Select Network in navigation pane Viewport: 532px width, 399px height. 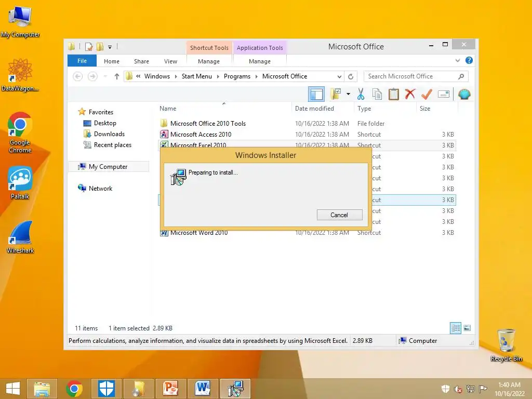(100, 188)
